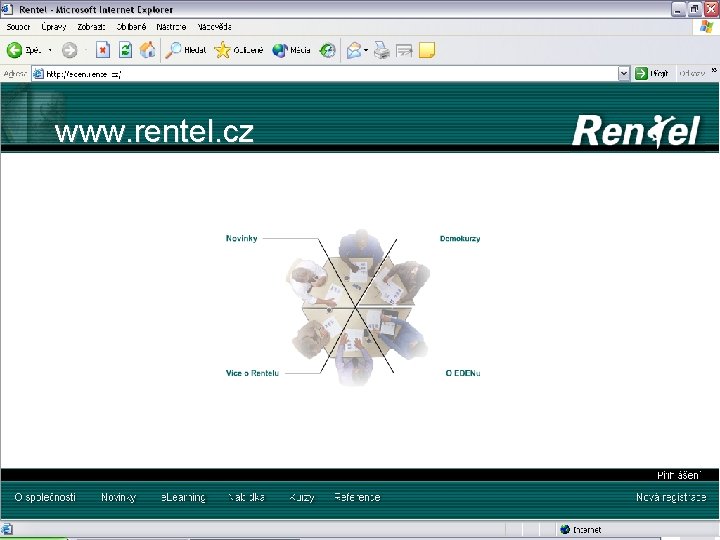Click the page icon in the address bar

click(39, 73)
